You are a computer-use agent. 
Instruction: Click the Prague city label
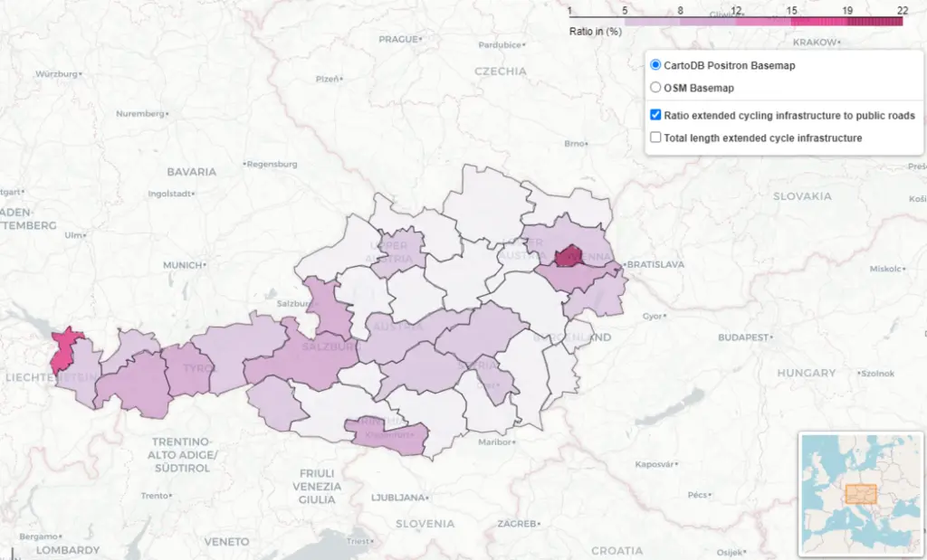pyautogui.click(x=398, y=40)
